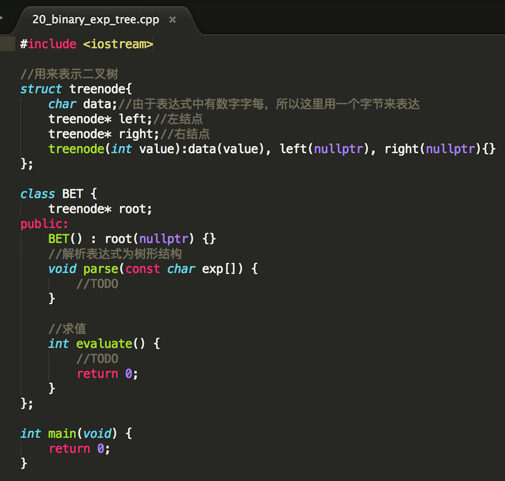Click the "evaluate" function name
The image size is (505, 481).
[x=104, y=344]
